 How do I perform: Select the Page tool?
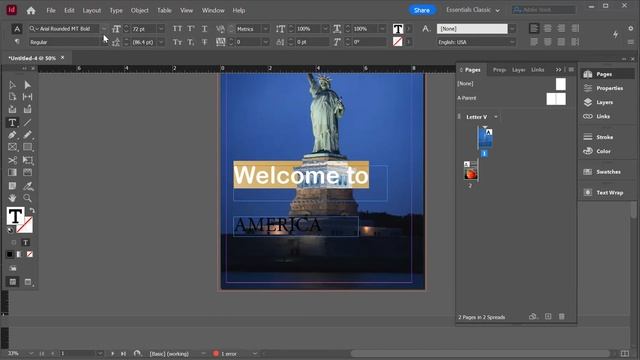click(x=12, y=97)
